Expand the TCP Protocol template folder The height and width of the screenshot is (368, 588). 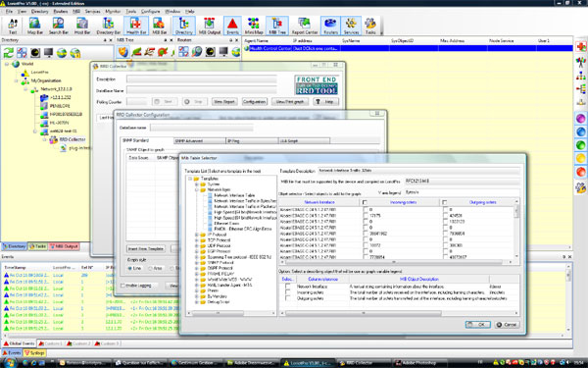[197, 240]
